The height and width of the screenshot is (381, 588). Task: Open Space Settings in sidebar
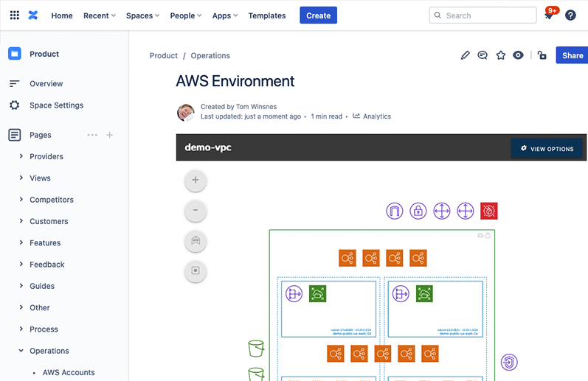[x=56, y=105]
